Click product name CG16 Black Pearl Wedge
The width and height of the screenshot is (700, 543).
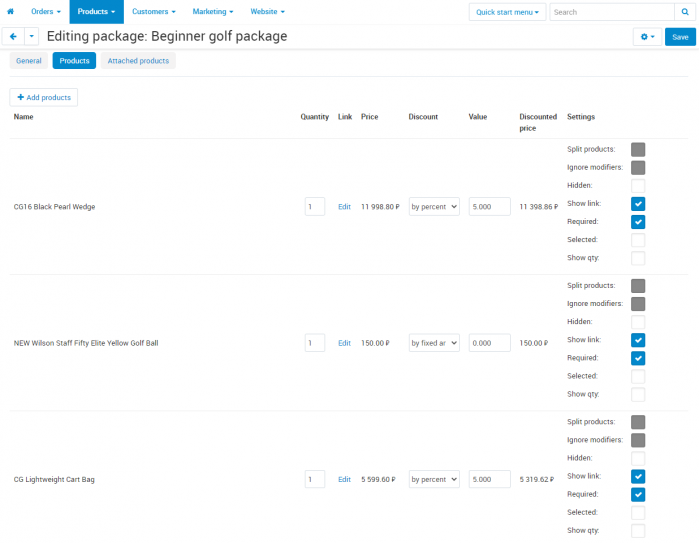click(54, 207)
